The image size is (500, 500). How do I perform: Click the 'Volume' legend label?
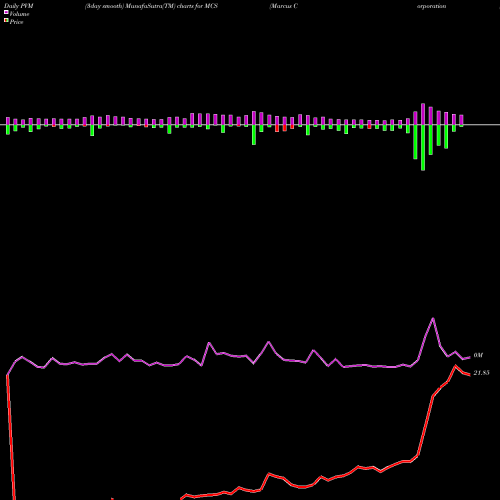19,14
